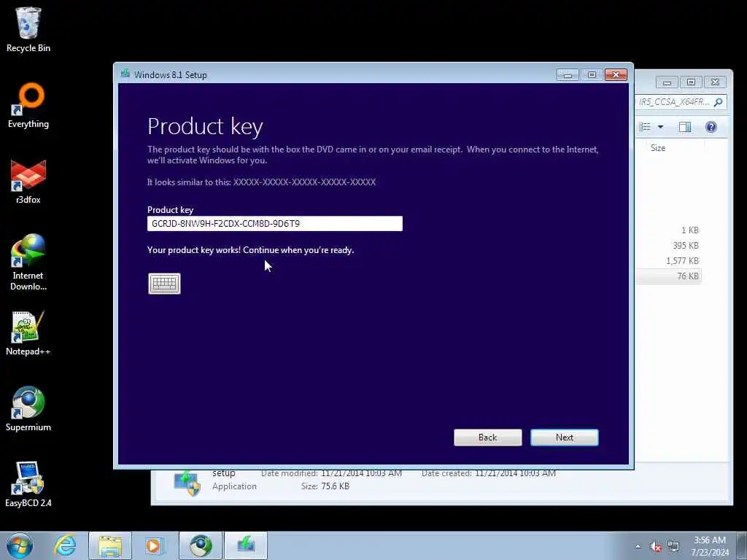Click the muted volume tray icon
This screenshot has width=747, height=560.
656,547
